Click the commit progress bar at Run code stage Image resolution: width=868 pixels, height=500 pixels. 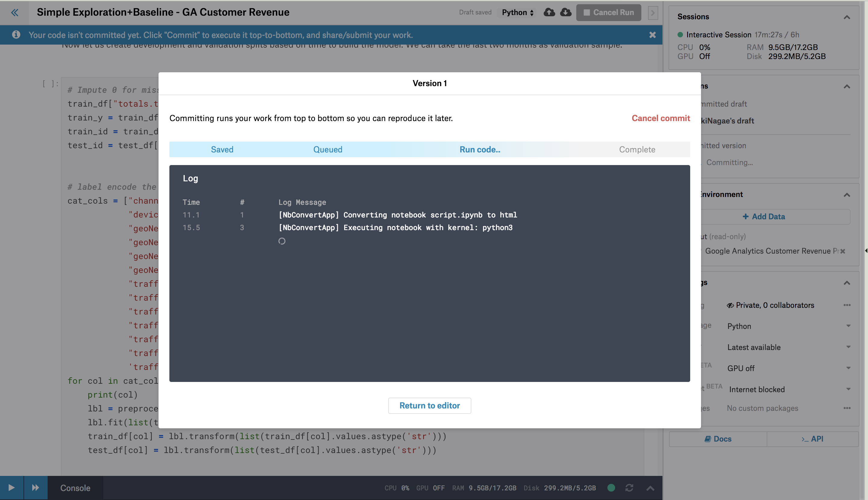point(480,149)
